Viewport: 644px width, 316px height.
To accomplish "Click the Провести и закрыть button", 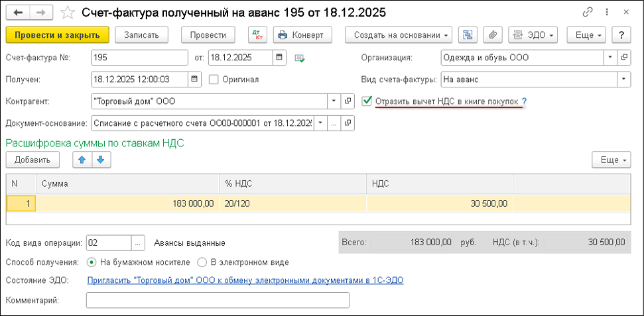I will (x=57, y=35).
